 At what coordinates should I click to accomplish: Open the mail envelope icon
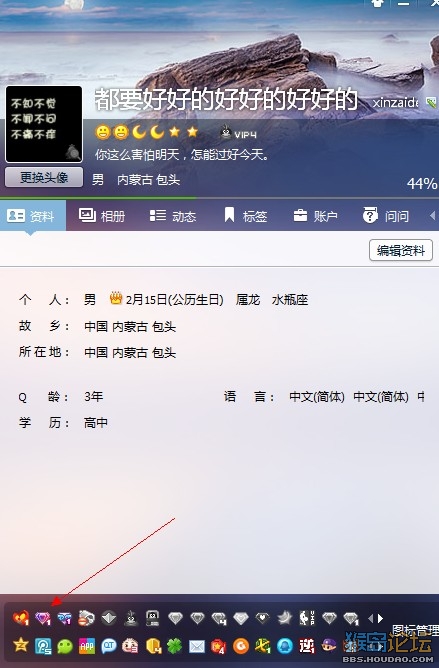click(x=196, y=646)
